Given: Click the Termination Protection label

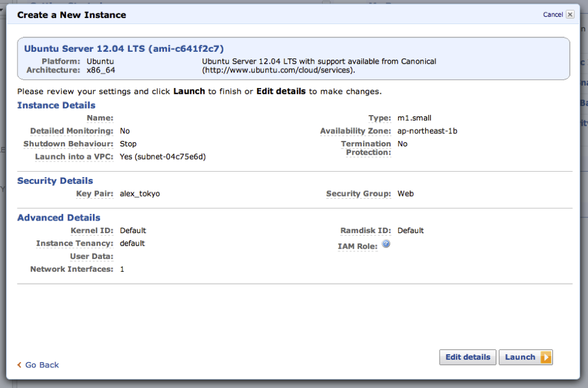Looking at the screenshot, I should pos(366,148).
